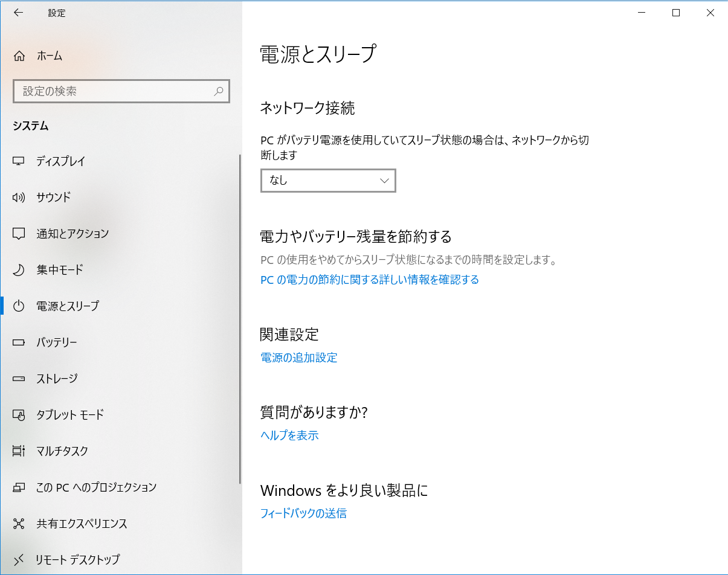
Task: Click the 関連設定 heading
Action: [289, 334]
